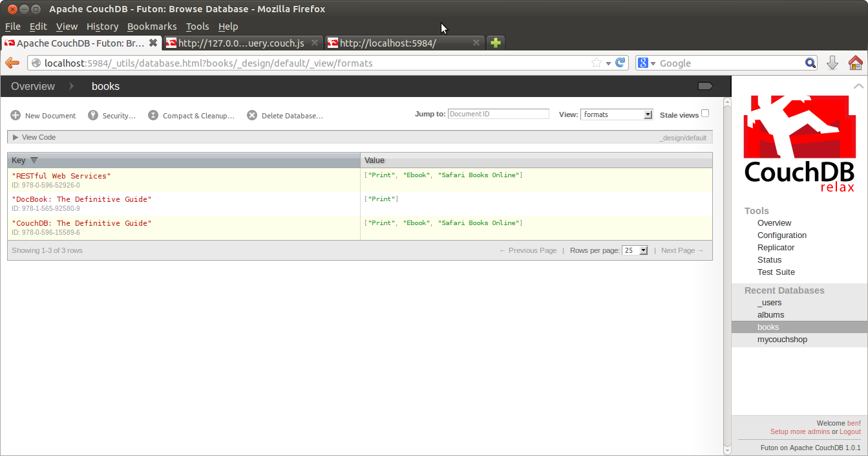The image size is (868, 456).
Task: Click the Google search magnifier icon
Action: [x=810, y=63]
